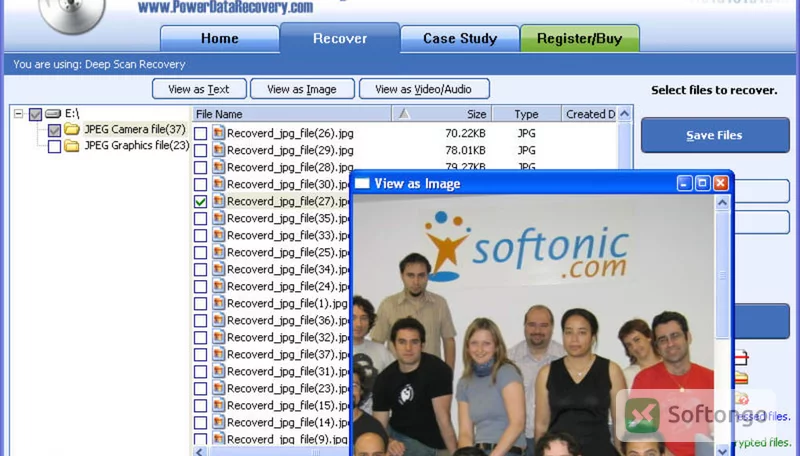Click the file icon of Recoverd_jpg_file(27).jpg
This screenshot has width=800, height=456.
click(218, 201)
